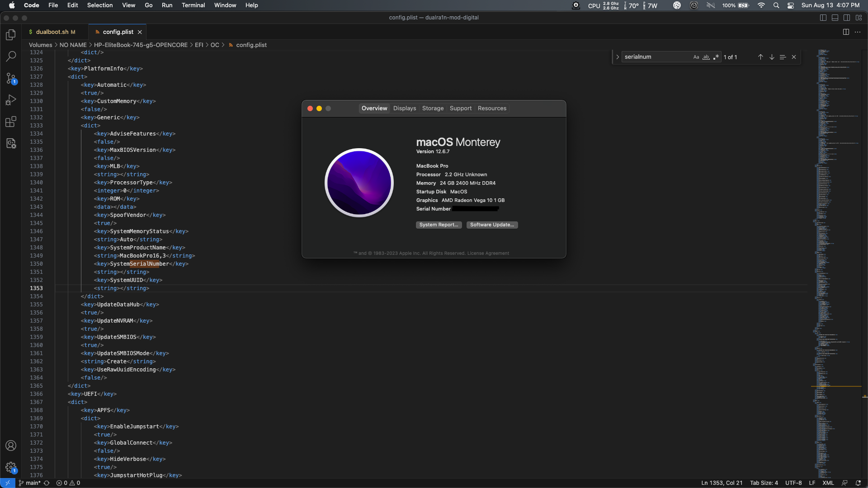Screen dimensions: 868x488
Task: Click the Accounts icon in activity bar
Action: (11, 446)
